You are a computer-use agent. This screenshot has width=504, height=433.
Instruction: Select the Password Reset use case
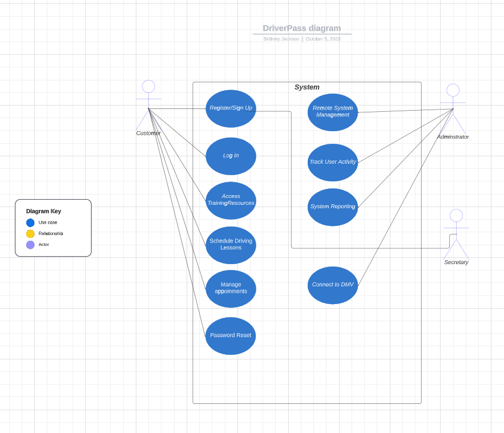pos(231,336)
